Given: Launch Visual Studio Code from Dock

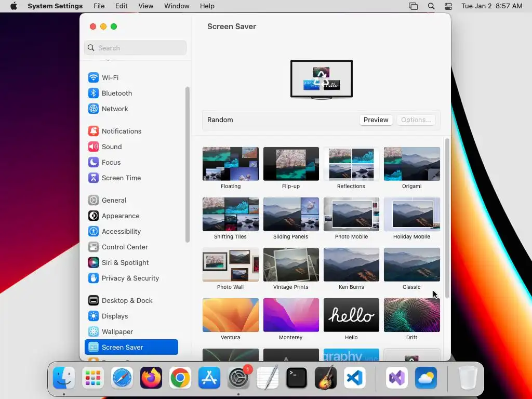Looking at the screenshot, I should coord(355,378).
